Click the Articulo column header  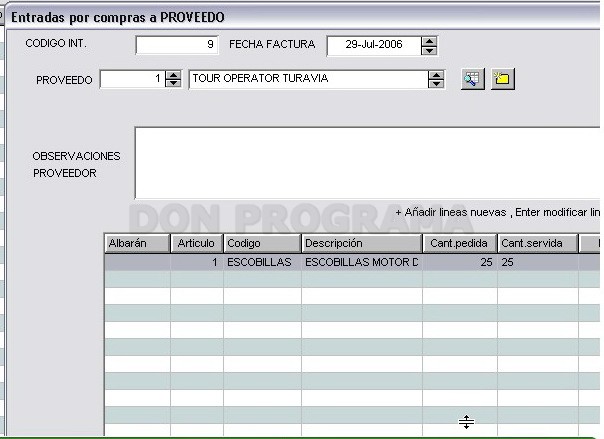[197, 243]
